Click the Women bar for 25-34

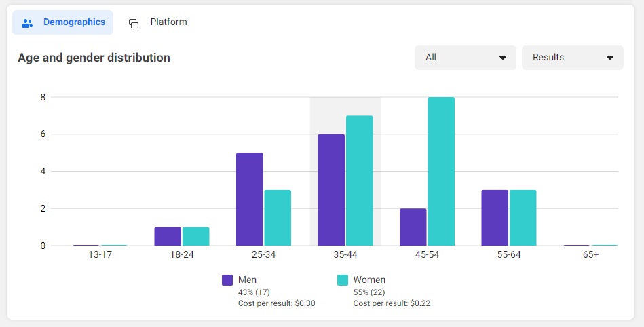[278, 218]
